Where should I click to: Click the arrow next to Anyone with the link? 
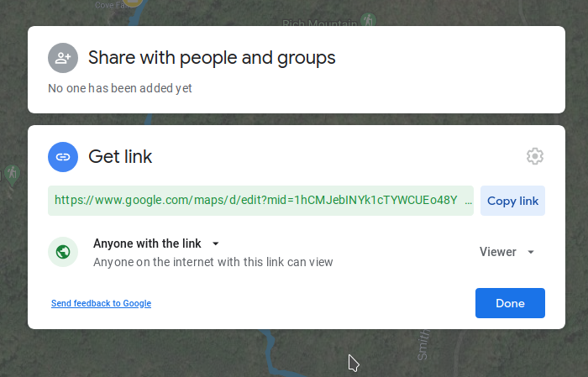(x=215, y=243)
